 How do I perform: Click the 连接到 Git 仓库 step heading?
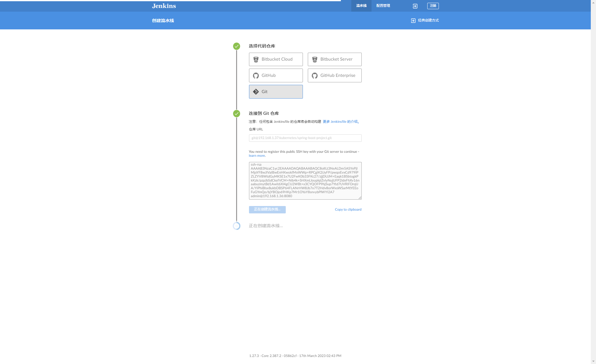[x=264, y=113]
